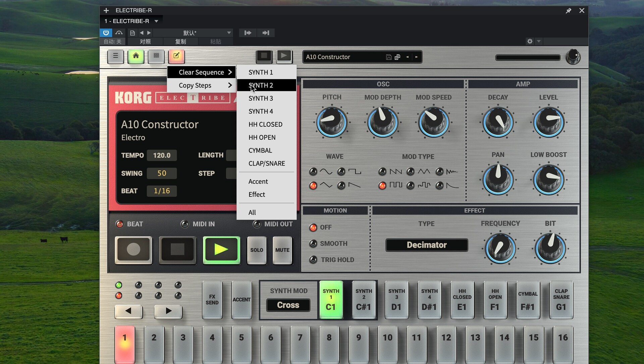
Task: Set motion to SMOOTH
Action: pyautogui.click(x=313, y=244)
